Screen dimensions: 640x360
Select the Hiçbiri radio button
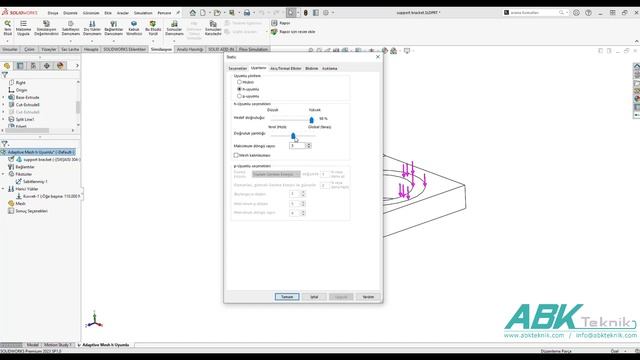coord(239,82)
